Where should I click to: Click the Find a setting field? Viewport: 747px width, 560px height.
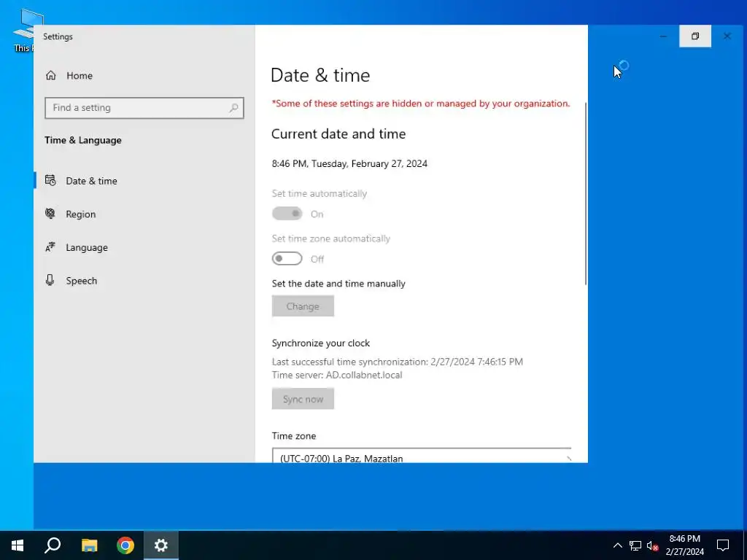click(144, 108)
